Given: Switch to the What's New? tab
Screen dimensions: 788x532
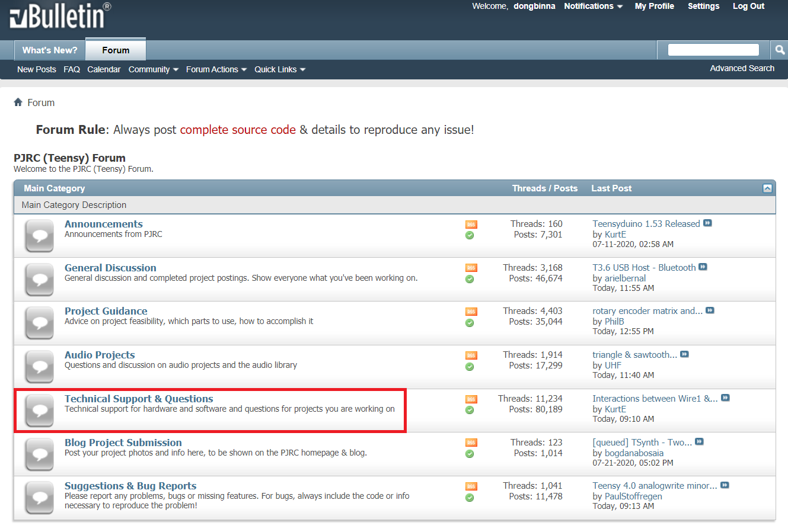Looking at the screenshot, I should (x=50, y=50).
